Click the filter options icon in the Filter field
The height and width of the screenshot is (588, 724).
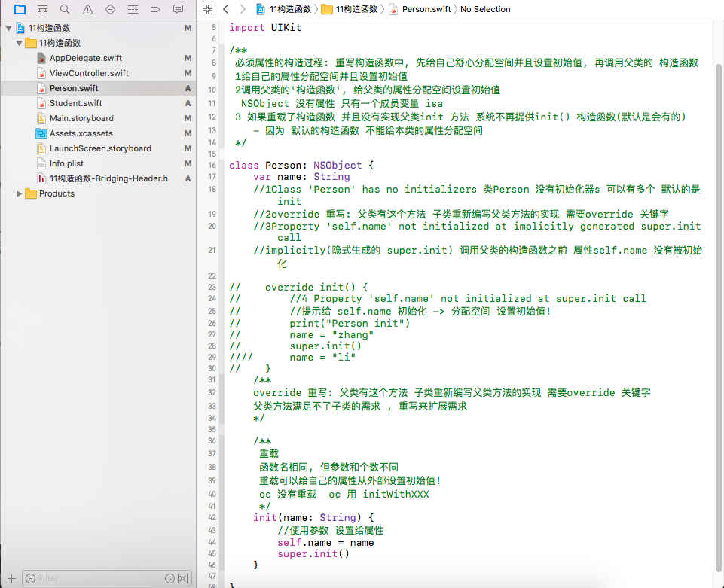tap(30, 578)
